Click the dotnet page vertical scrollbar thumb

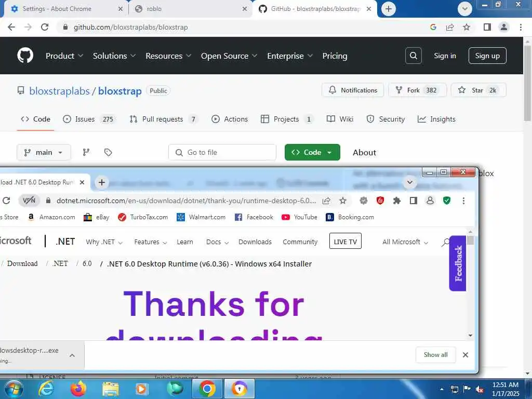[x=470, y=240]
